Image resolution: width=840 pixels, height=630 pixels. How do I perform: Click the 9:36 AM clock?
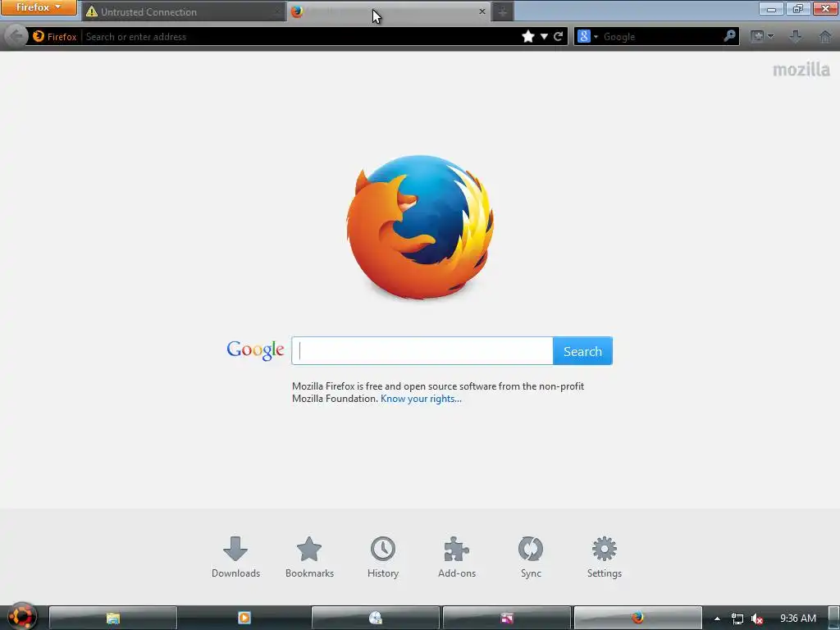click(798, 619)
